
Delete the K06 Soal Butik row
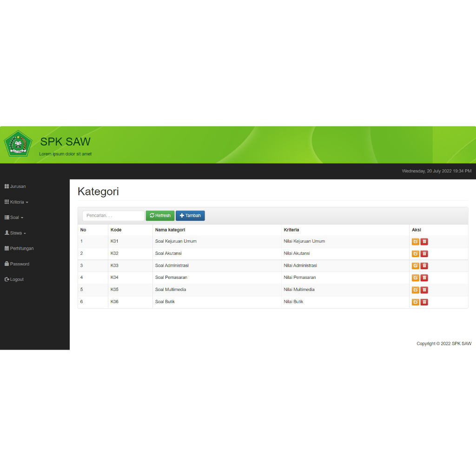point(424,302)
